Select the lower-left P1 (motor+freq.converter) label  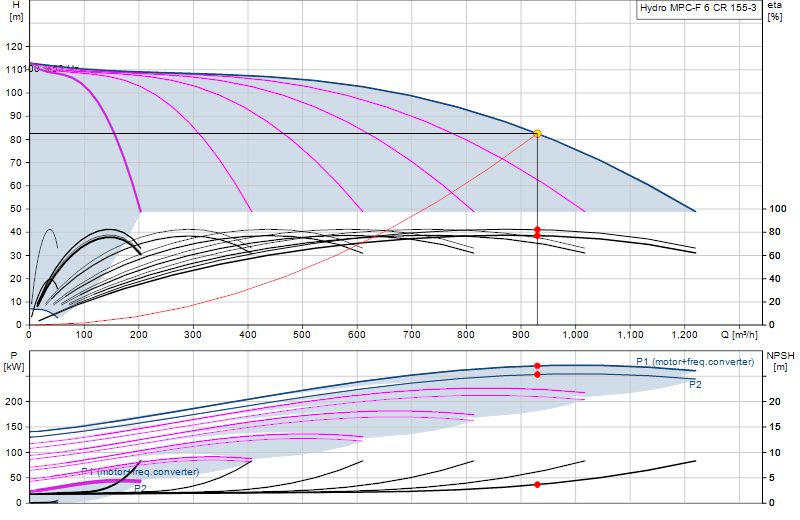140,472
